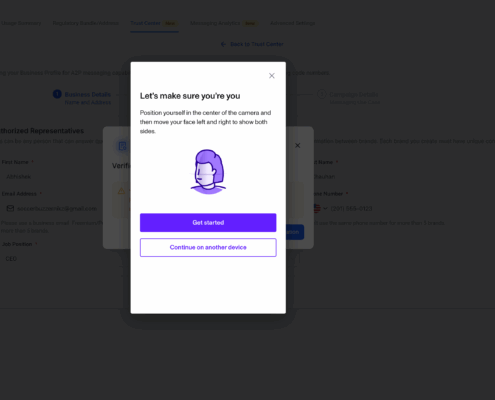Select the Business Details step circle
Image resolution: width=495 pixels, height=400 pixels.
(x=57, y=94)
